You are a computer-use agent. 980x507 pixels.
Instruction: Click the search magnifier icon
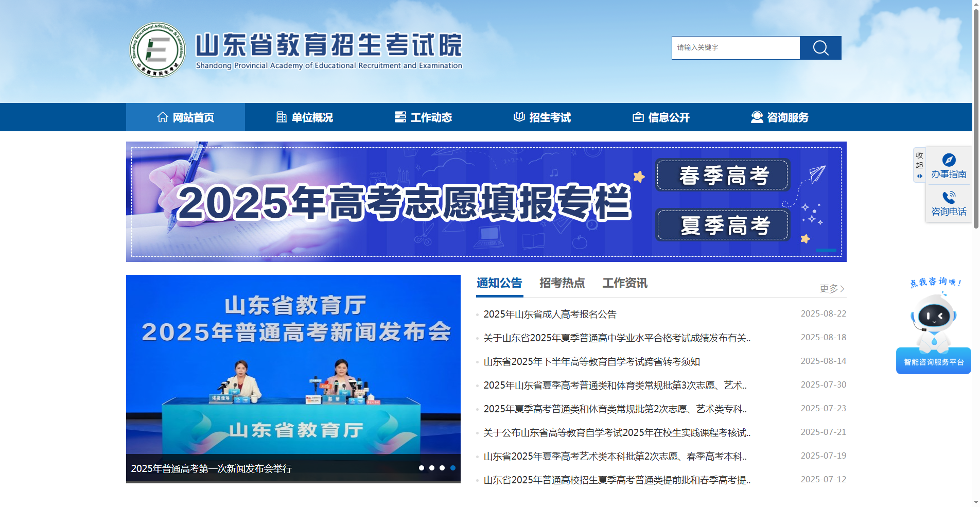pos(820,47)
